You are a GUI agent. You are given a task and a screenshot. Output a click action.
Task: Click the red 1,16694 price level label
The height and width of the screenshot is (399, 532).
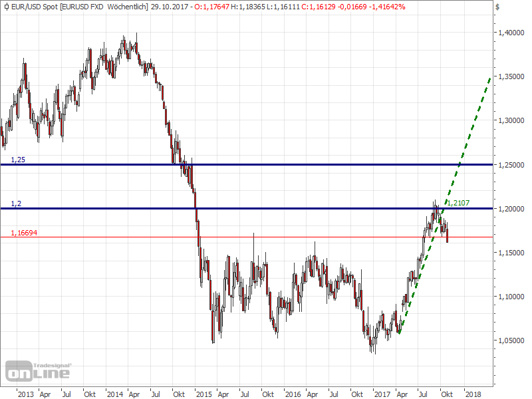tap(23, 233)
